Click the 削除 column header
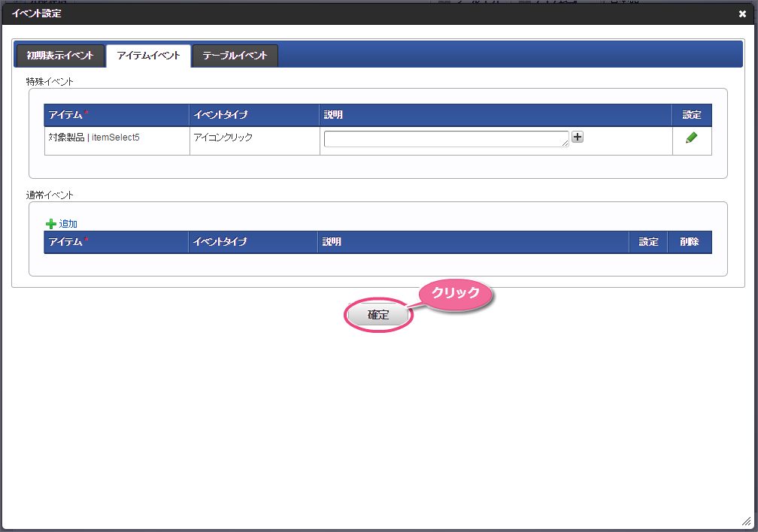Screen dimensions: 758x532 pos(690,242)
